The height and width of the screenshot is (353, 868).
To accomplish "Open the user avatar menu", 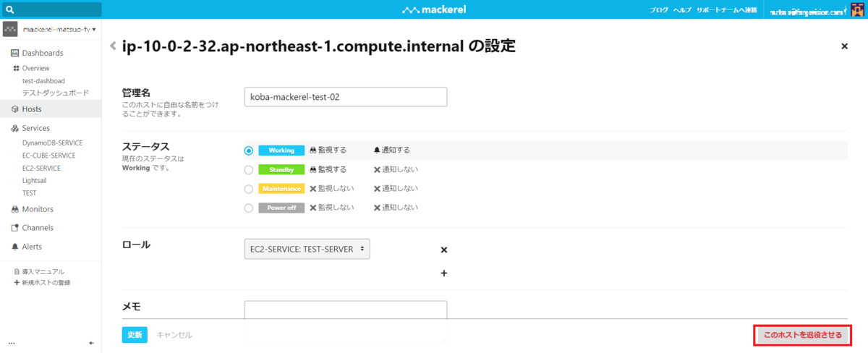I will pos(858,10).
